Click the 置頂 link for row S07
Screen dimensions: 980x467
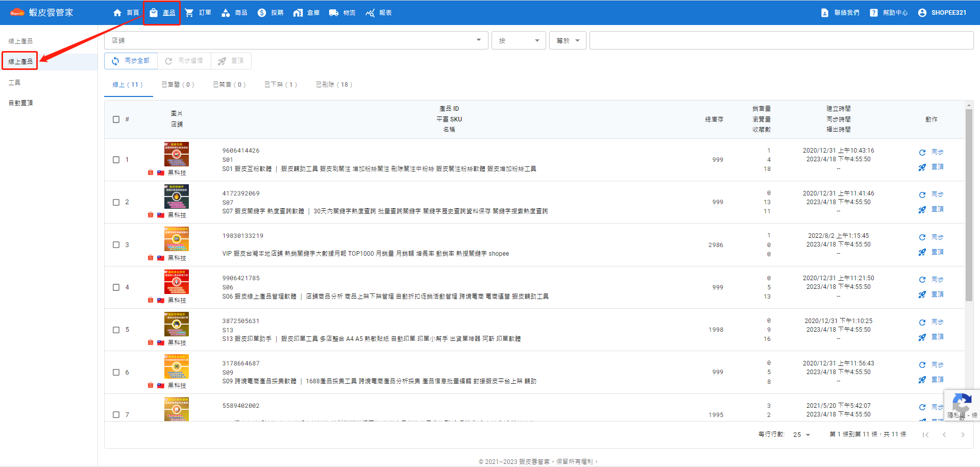[x=938, y=209]
